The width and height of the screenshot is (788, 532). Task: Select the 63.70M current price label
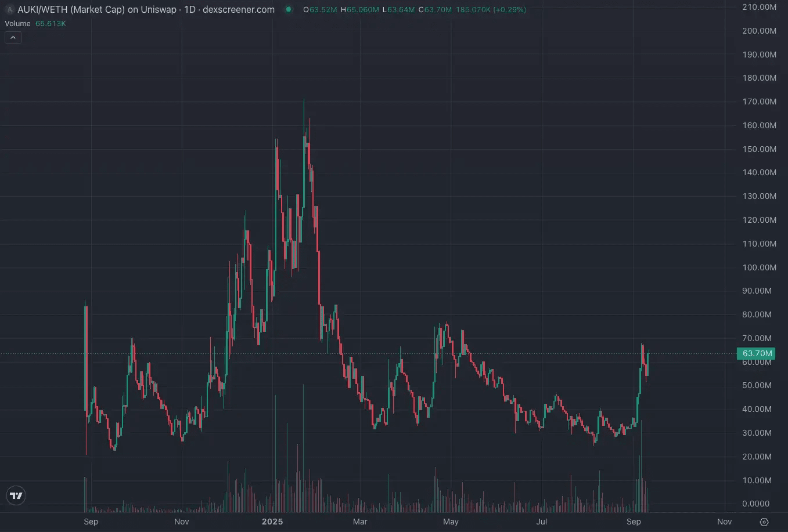(x=757, y=353)
